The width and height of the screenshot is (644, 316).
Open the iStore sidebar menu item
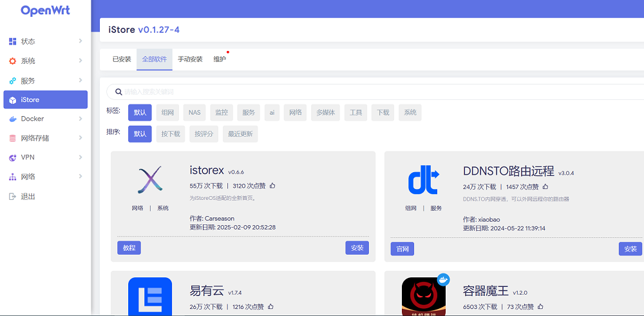46,99
